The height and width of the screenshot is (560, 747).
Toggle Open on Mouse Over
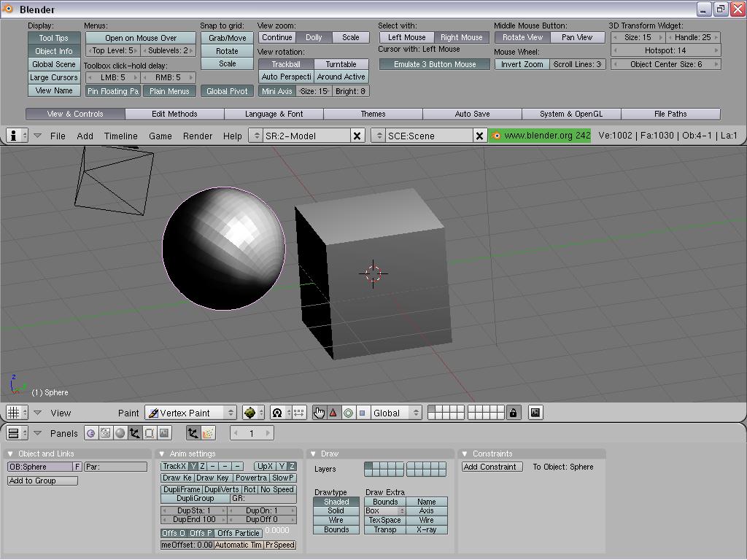tap(141, 38)
